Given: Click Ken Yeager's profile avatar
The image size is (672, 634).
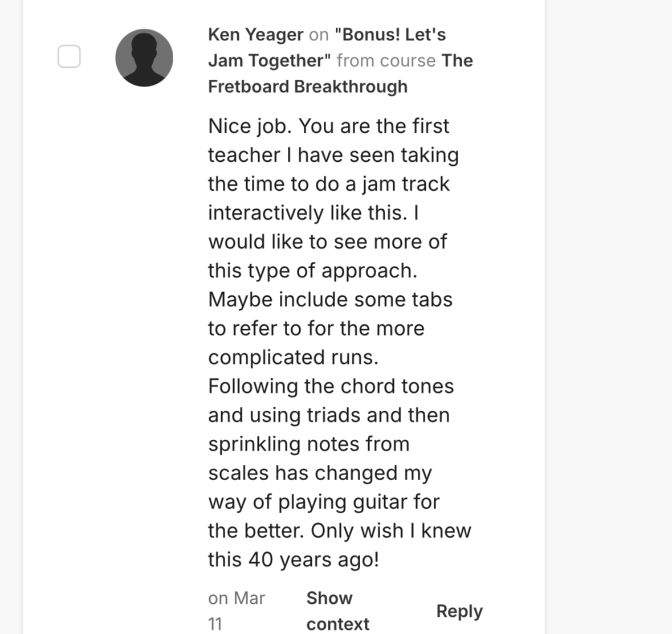Looking at the screenshot, I should [x=144, y=58].
